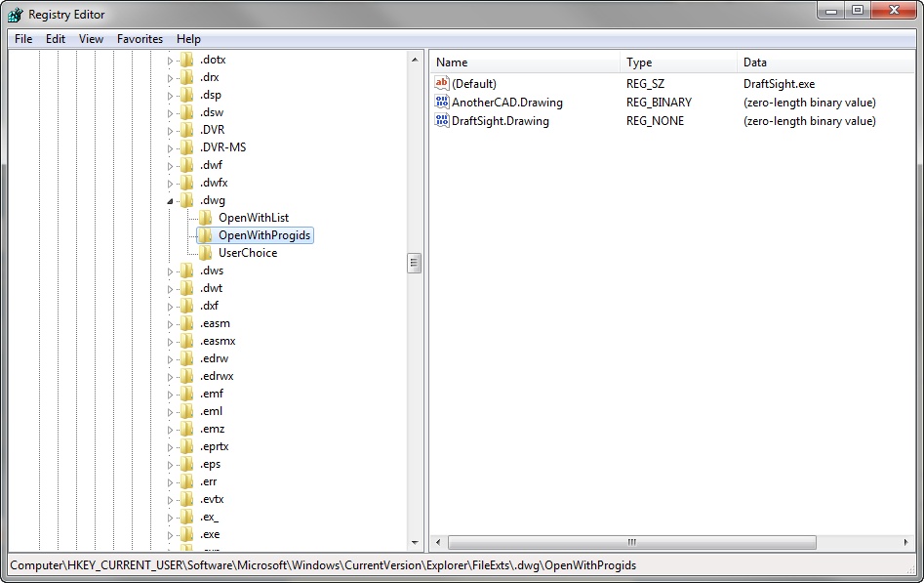Click the .drx folder icon

(186, 77)
